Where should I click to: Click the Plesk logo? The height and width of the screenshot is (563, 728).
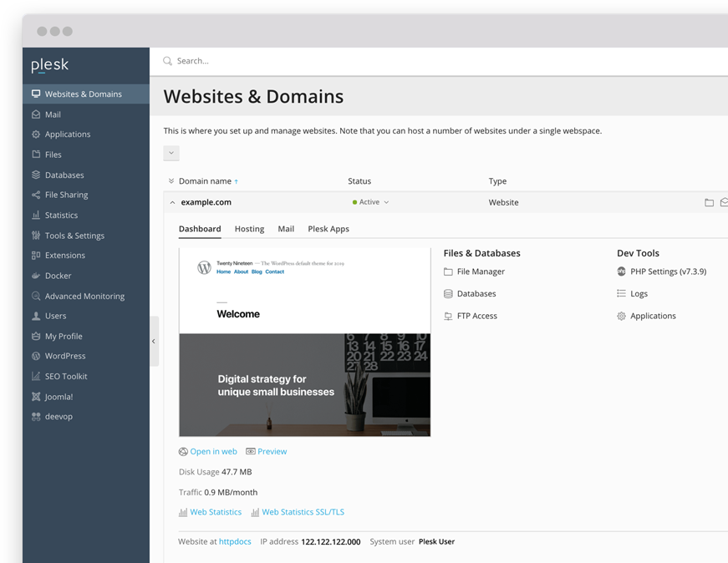coord(49,65)
